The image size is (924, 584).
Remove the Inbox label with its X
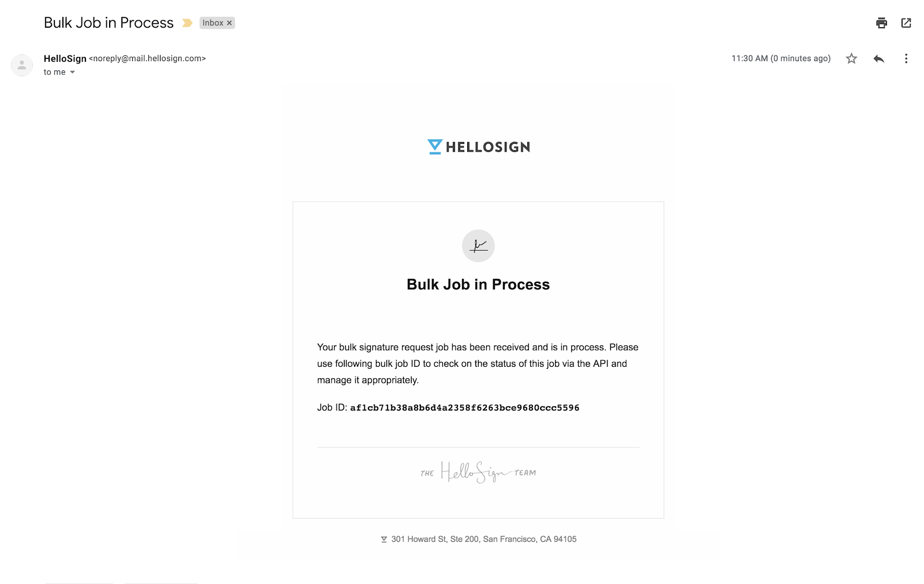pyautogui.click(x=229, y=23)
